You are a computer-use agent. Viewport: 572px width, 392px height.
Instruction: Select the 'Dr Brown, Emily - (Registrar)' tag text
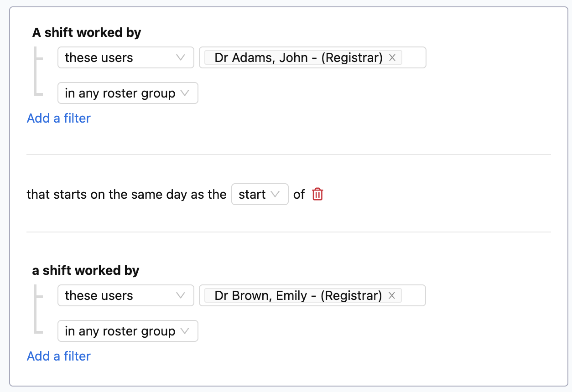[x=298, y=295]
